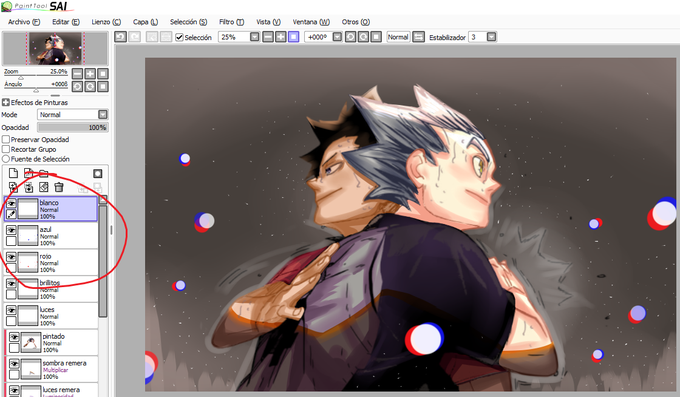Enable Preservar Opacidad checkbox
This screenshot has width=680, height=397.
point(6,139)
